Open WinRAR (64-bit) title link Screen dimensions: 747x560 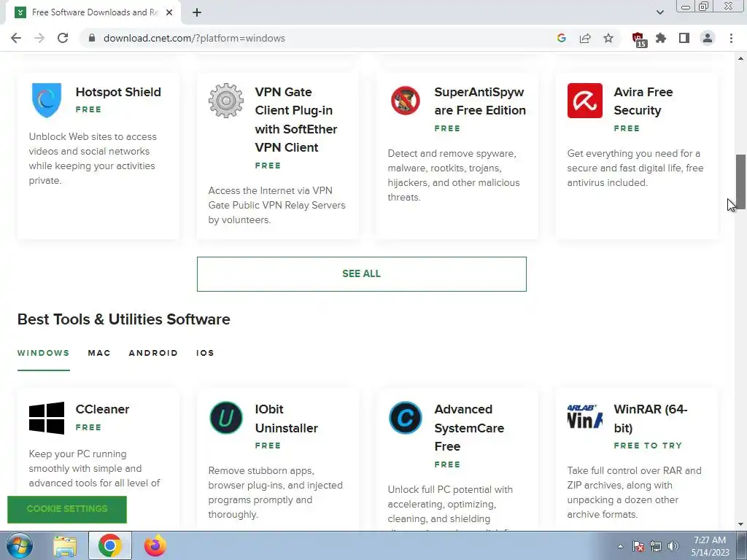650,419
